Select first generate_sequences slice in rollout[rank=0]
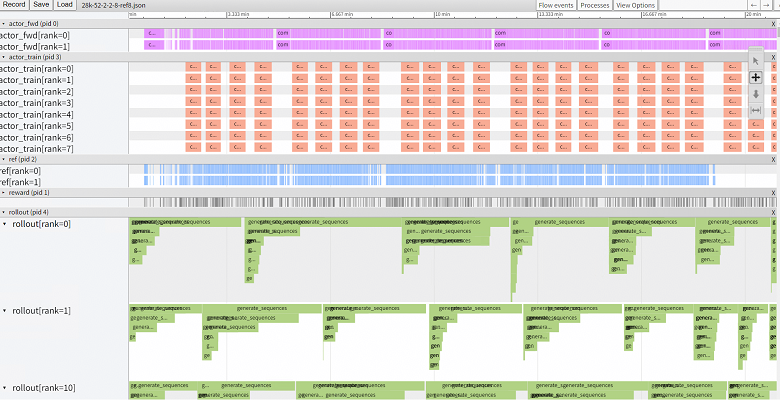 tap(185, 222)
